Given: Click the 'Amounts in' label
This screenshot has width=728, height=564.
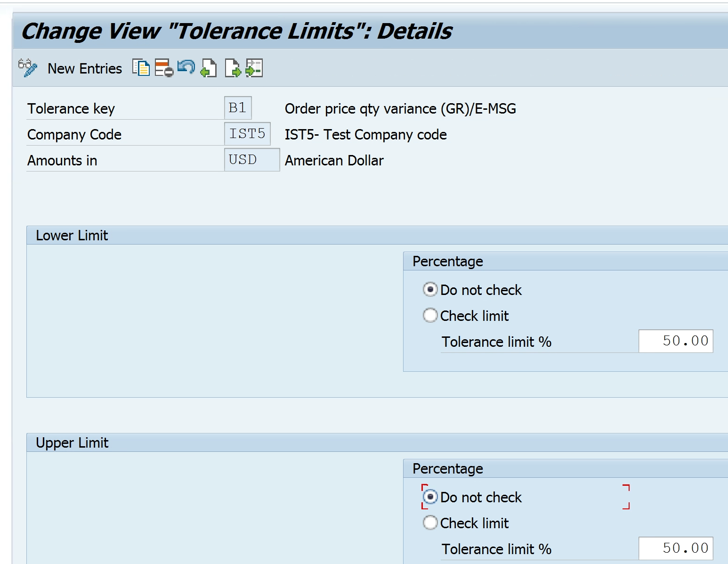Looking at the screenshot, I should pyautogui.click(x=62, y=161).
